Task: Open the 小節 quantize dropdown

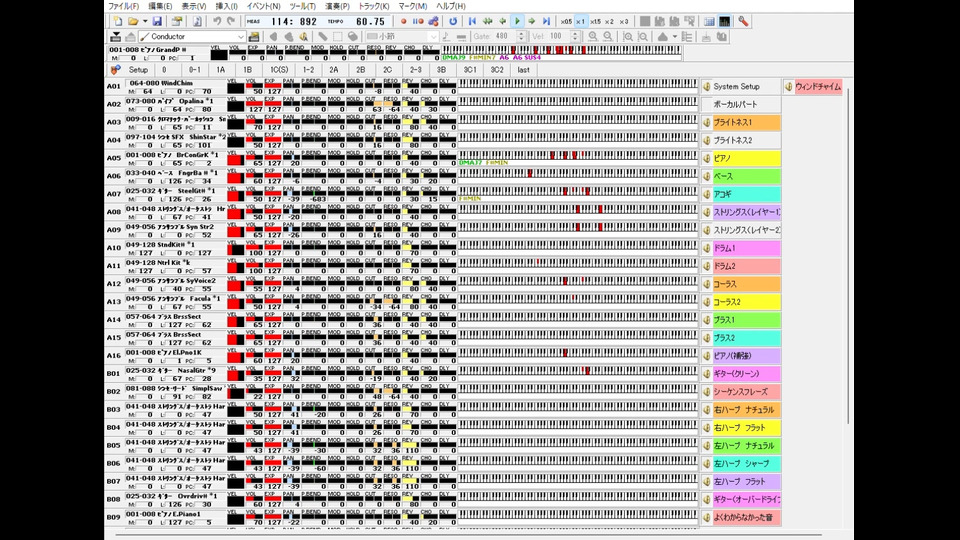Action: coord(433,37)
